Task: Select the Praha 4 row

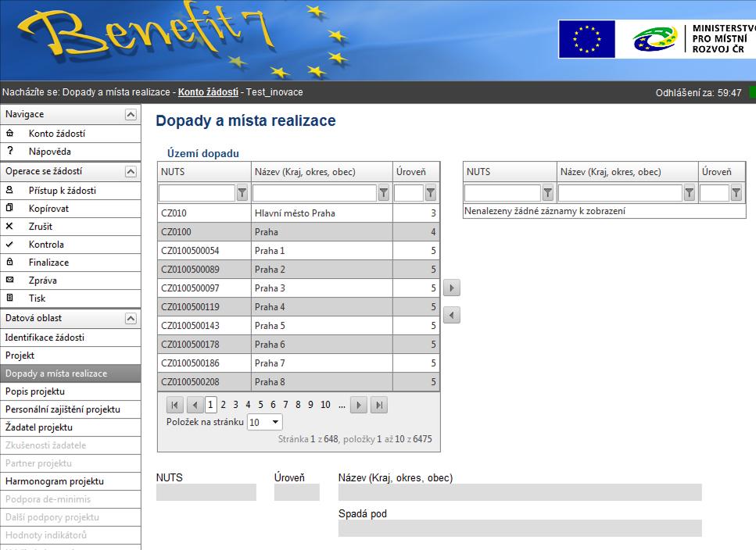Action: coord(299,307)
